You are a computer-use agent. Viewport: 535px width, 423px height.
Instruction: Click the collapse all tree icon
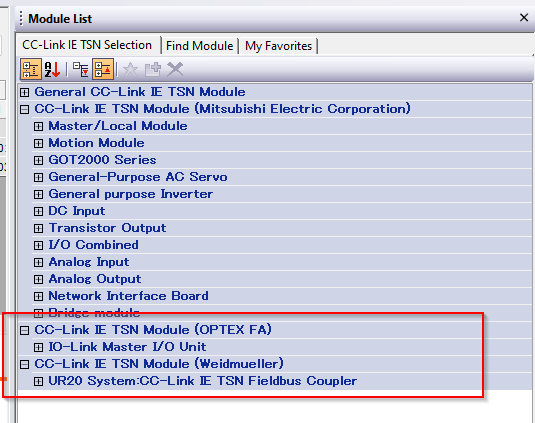tap(103, 69)
